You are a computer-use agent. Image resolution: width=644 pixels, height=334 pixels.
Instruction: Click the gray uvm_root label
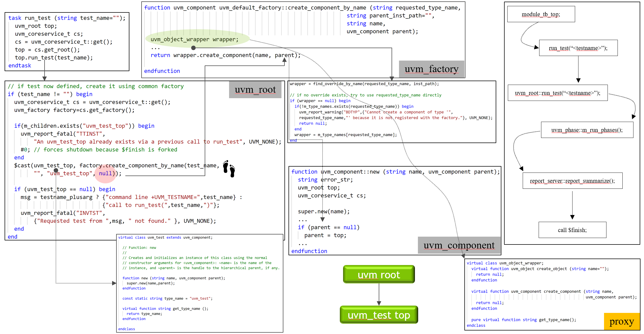pos(255,90)
